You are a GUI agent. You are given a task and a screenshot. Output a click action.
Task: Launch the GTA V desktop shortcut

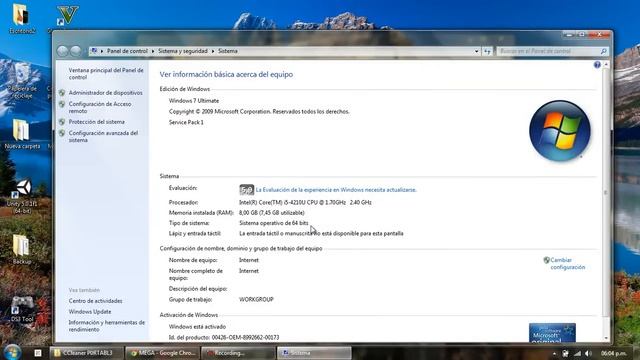tap(67, 17)
